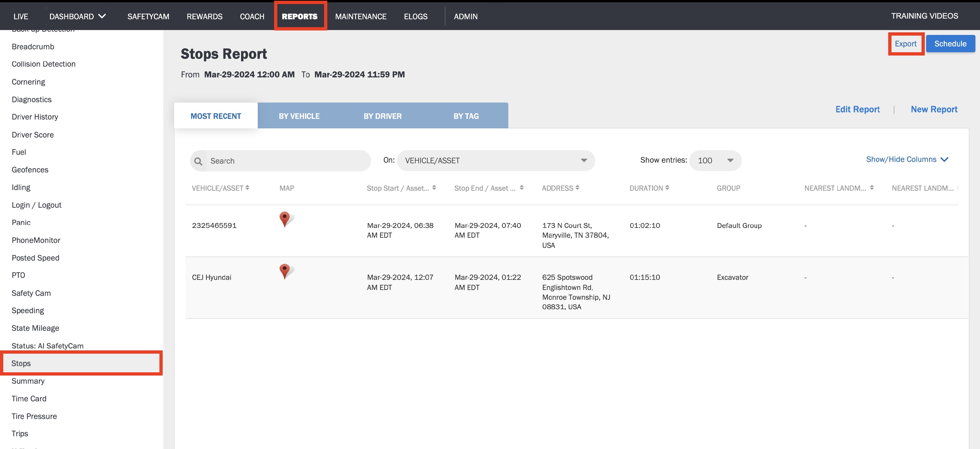Open Summary report in sidebar
Screen dimensions: 980x449
28,381
